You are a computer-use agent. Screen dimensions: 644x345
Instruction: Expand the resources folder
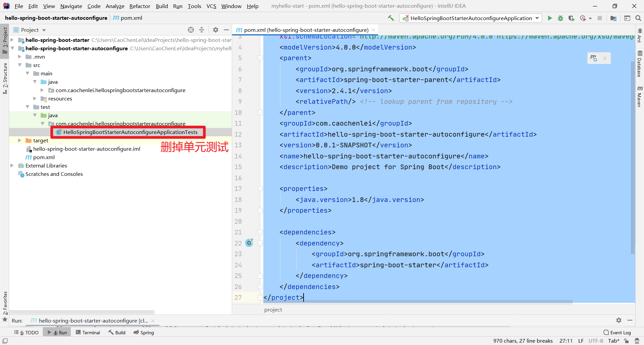pos(35,98)
